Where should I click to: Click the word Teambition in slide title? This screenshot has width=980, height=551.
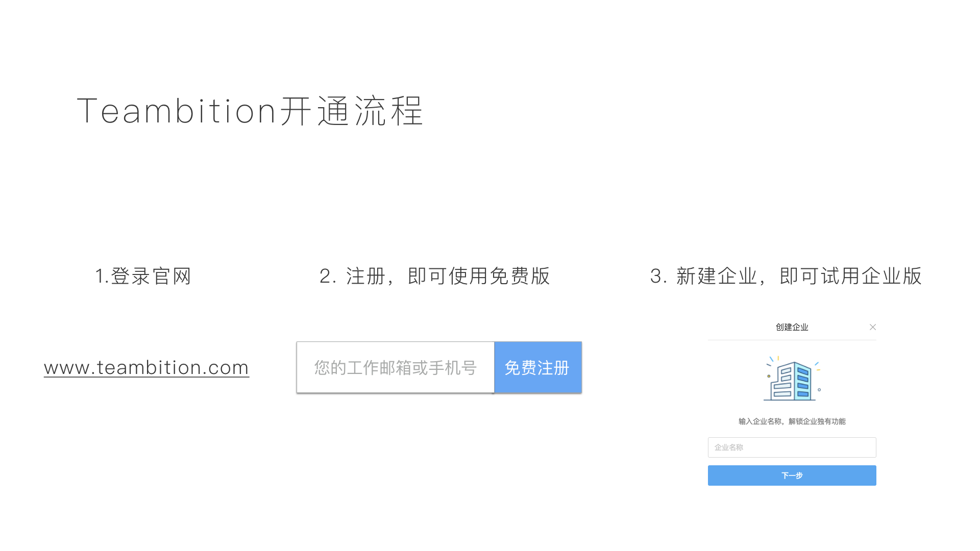pyautogui.click(x=177, y=111)
